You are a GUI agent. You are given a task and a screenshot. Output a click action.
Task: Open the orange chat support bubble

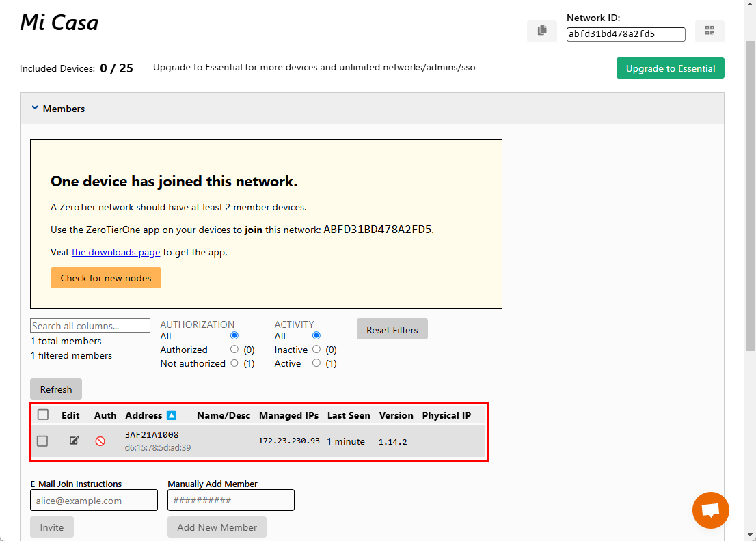click(710, 510)
